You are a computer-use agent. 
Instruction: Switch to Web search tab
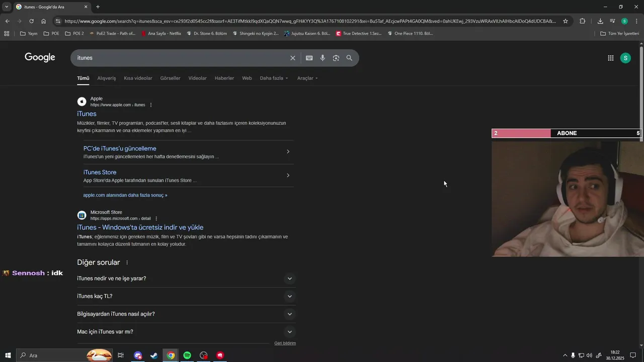click(247, 78)
